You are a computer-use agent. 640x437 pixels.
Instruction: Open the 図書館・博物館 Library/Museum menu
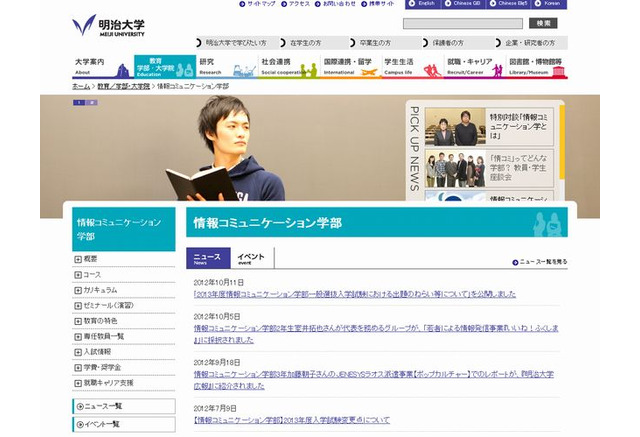click(x=537, y=67)
